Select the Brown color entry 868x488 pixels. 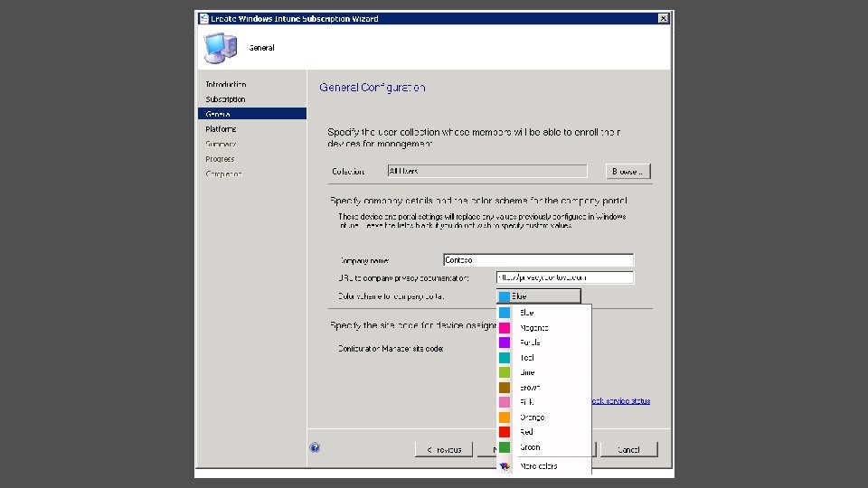pos(543,388)
